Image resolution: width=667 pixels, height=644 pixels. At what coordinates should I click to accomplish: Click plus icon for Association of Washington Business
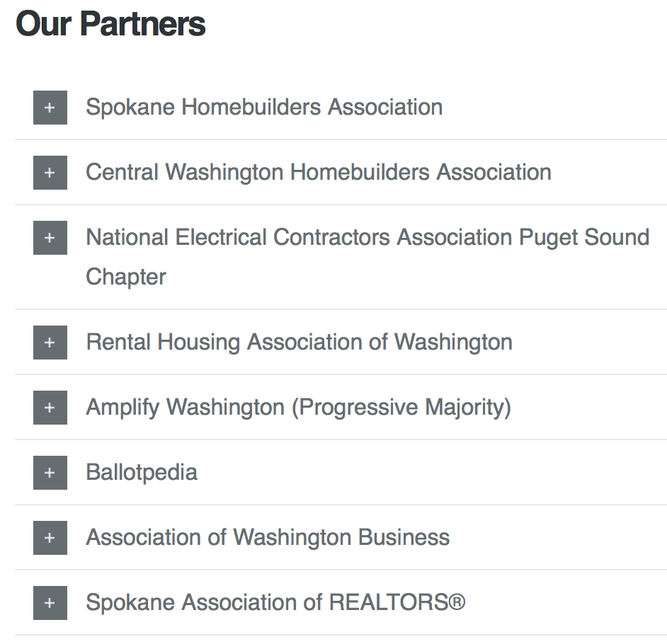pyautogui.click(x=50, y=538)
